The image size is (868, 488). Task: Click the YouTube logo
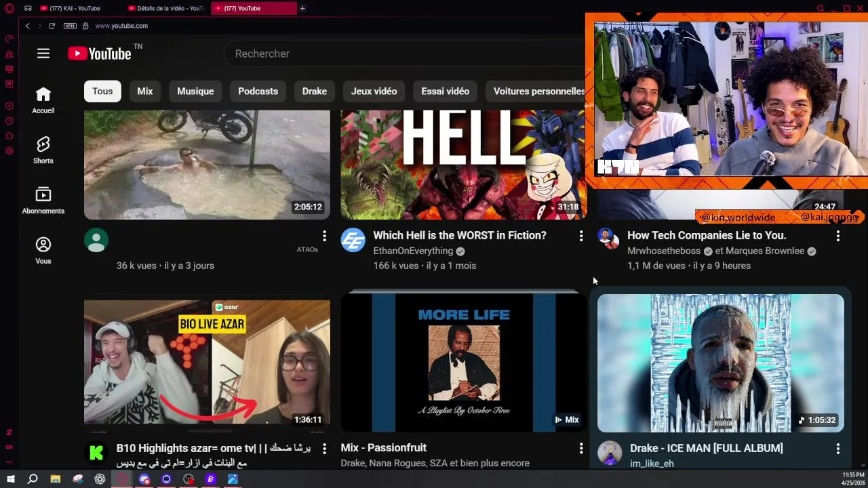pyautogui.click(x=100, y=54)
